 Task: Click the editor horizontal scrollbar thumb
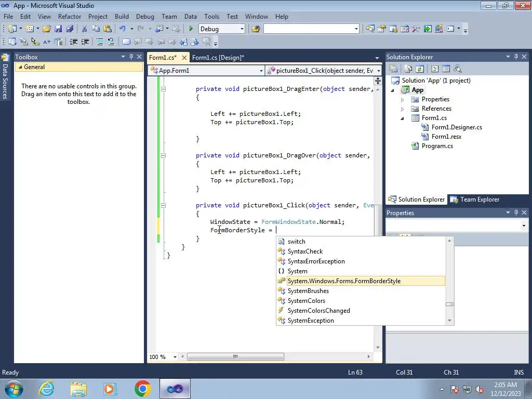[x=235, y=356]
